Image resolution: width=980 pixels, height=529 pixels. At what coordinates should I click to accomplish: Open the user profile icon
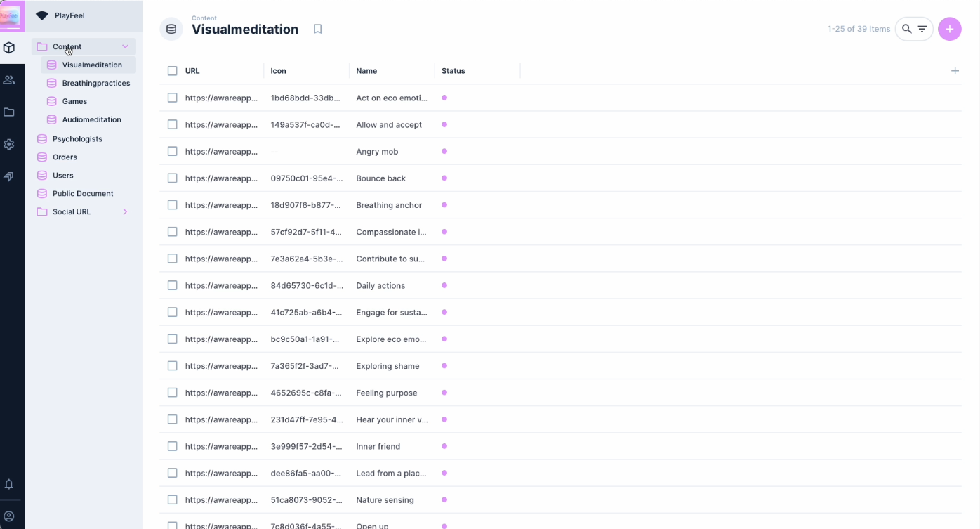(x=9, y=516)
